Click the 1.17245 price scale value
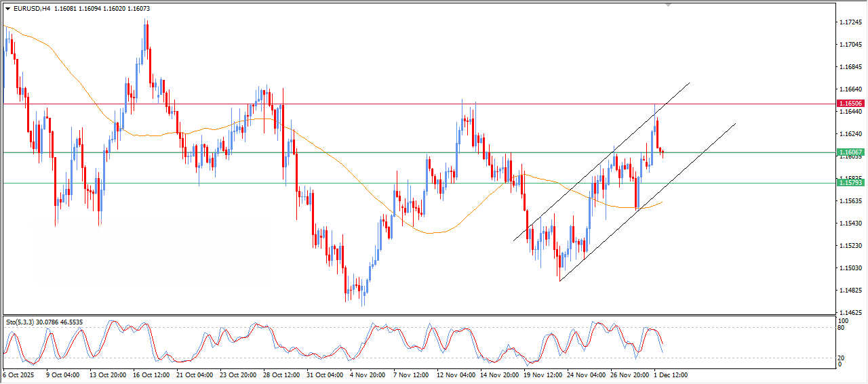 (x=850, y=22)
